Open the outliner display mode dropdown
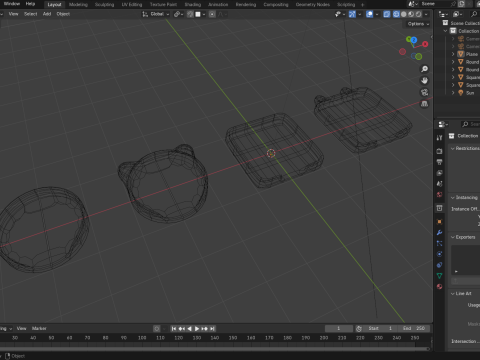This screenshot has width=480, height=360. coord(443,14)
